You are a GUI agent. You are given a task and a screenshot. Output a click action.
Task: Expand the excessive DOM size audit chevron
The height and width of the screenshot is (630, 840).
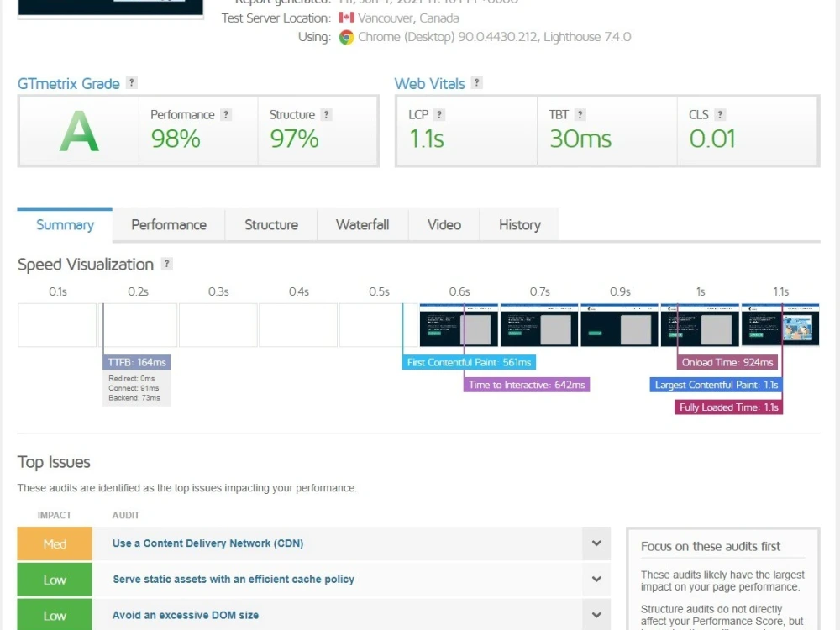(596, 615)
